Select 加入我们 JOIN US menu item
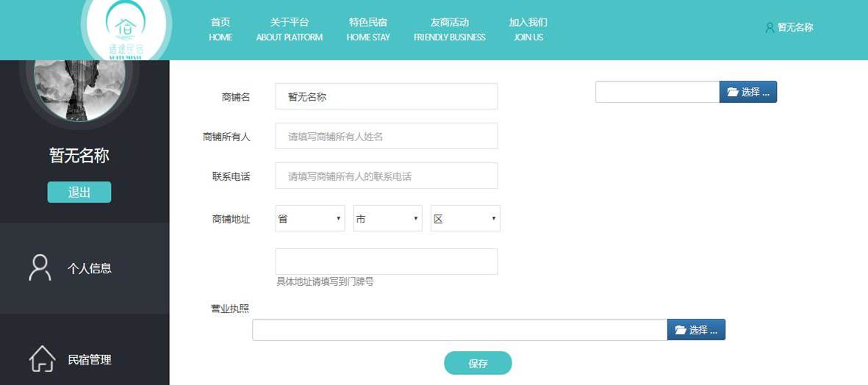The image size is (868, 385). 528,29
